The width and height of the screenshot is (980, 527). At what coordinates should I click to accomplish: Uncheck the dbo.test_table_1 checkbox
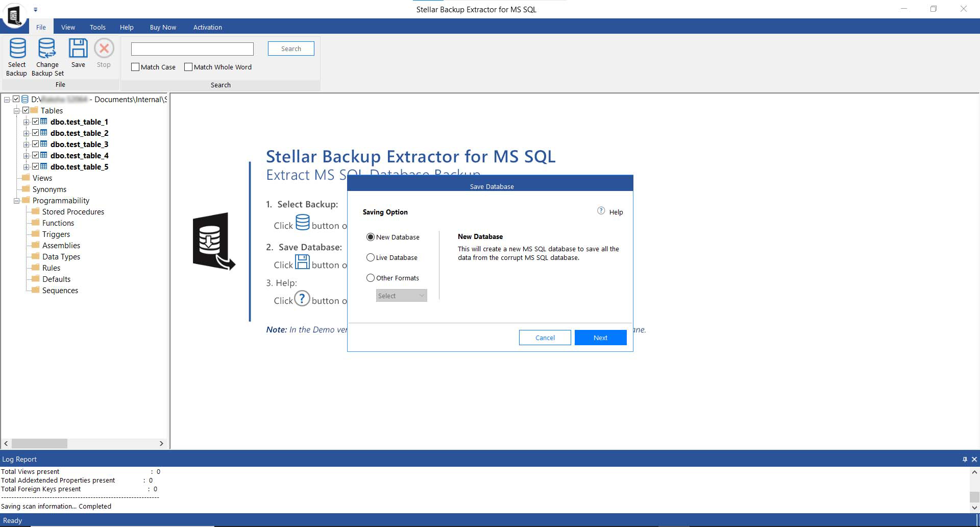(35, 122)
